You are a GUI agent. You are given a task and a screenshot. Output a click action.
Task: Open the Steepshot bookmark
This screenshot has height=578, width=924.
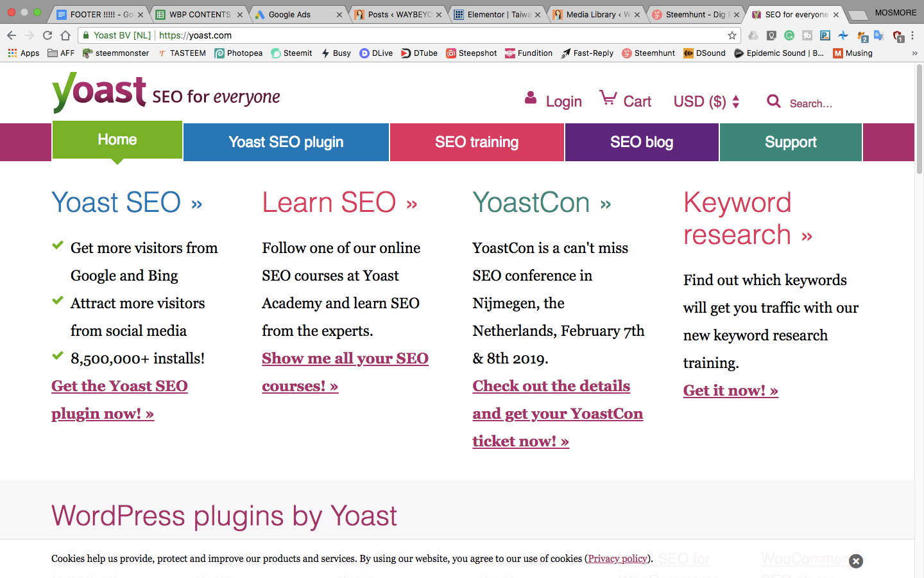472,53
